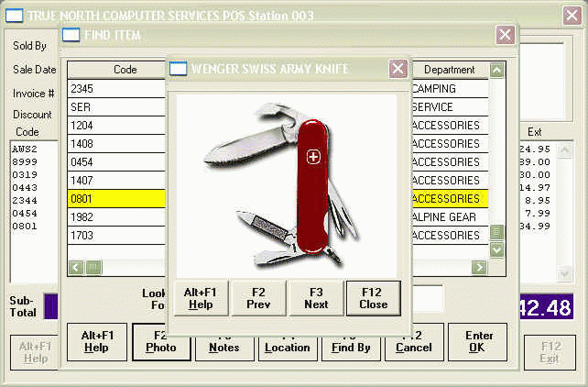The width and height of the screenshot is (588, 387).
Task: Click scroll up arrow in Find Item list
Action: pyautogui.click(x=496, y=70)
